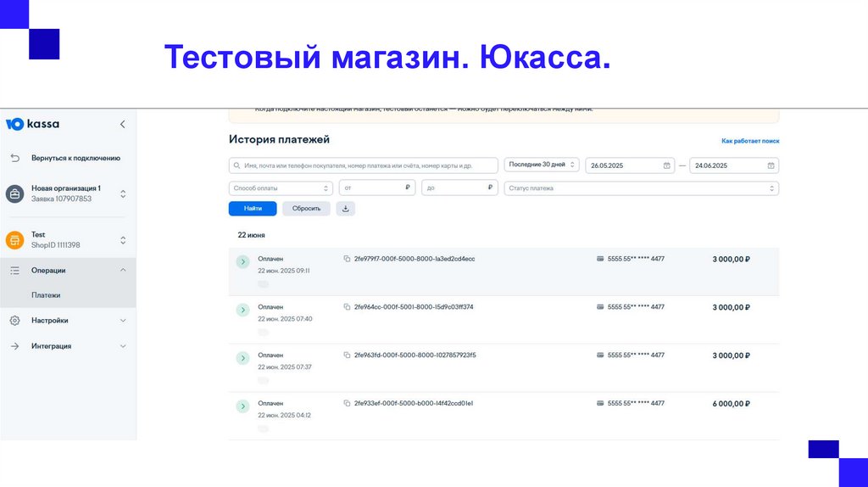Click the Операции list icon
Image resolution: width=868 pixels, height=487 pixels.
15,271
